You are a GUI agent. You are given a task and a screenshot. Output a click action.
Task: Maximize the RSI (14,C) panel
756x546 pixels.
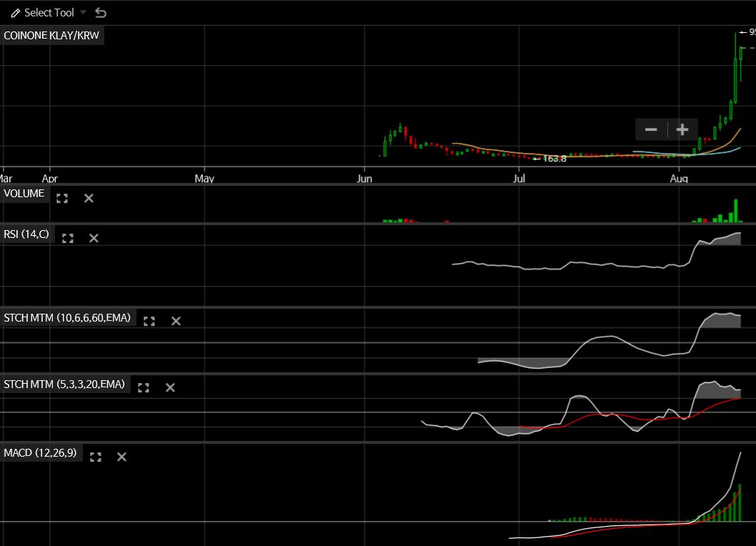[68, 238]
